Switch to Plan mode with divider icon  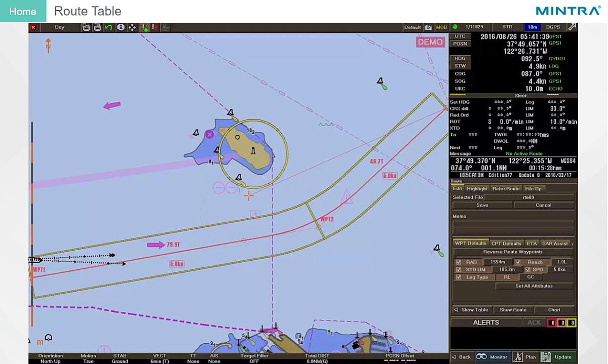point(525,357)
